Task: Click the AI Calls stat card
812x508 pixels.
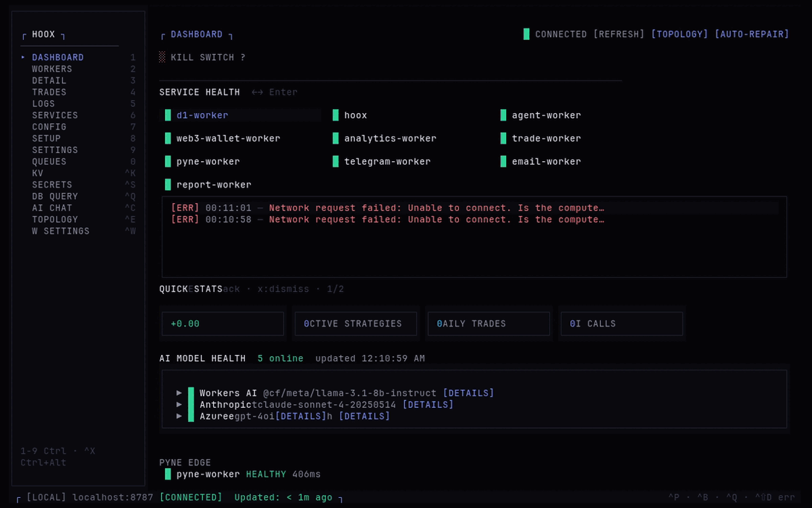Action: (622, 324)
